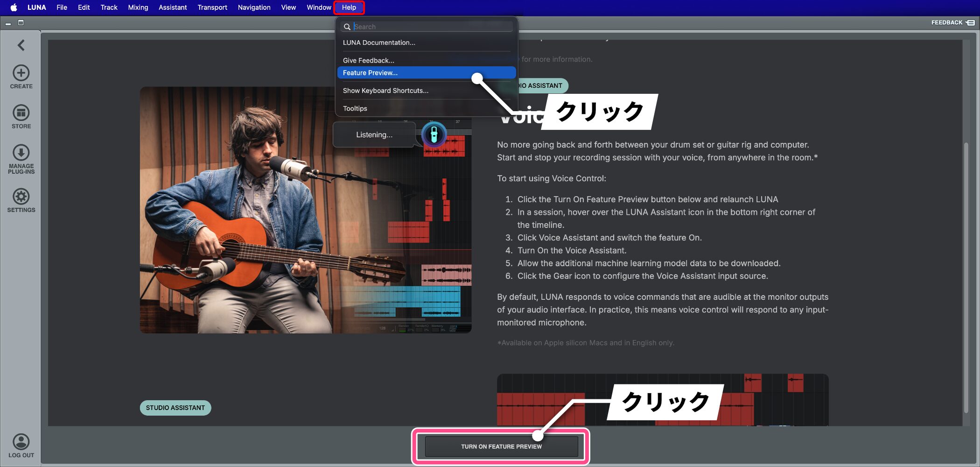Expand the Assistant menu

pyautogui.click(x=172, y=7)
